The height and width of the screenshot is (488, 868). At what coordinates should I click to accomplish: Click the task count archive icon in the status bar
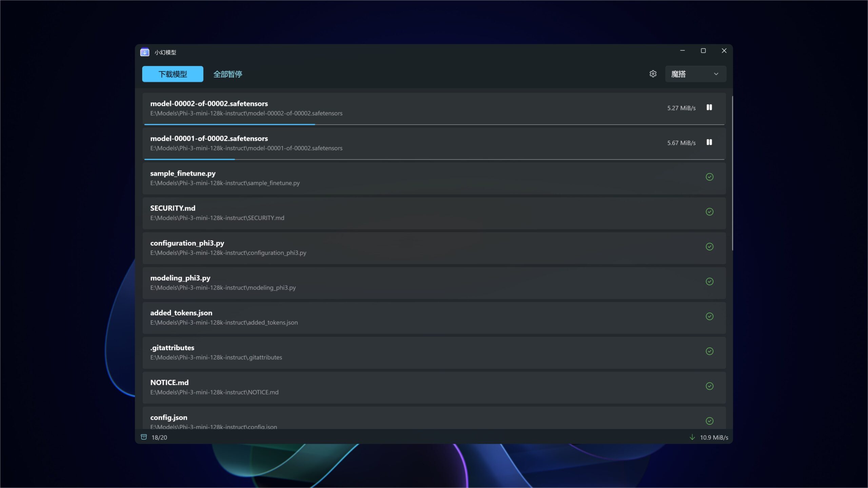(144, 437)
